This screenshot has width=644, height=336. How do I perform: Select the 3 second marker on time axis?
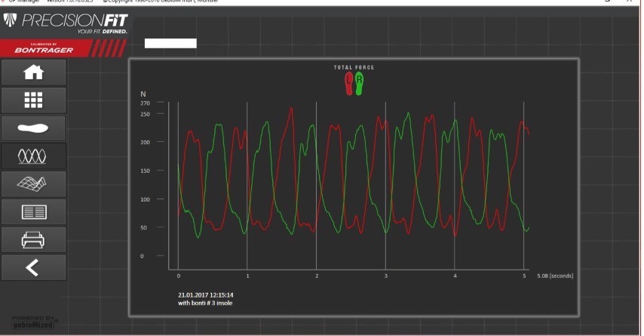click(385, 276)
